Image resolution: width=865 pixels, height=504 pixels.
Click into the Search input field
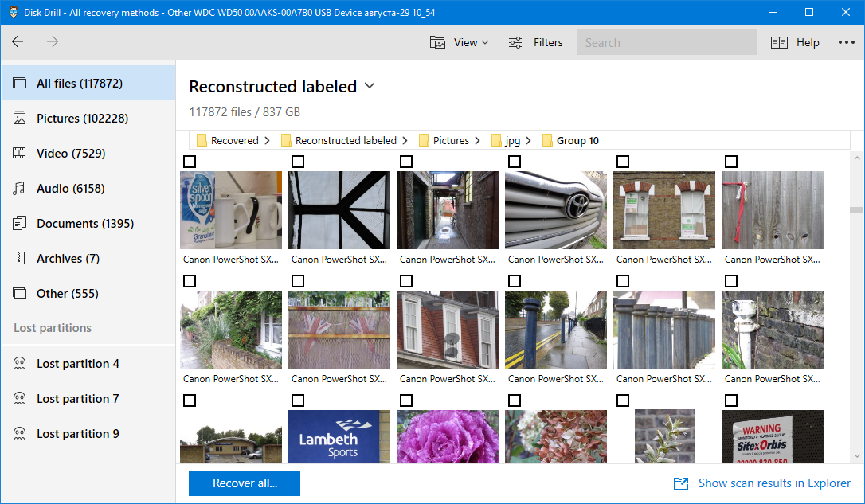[667, 42]
